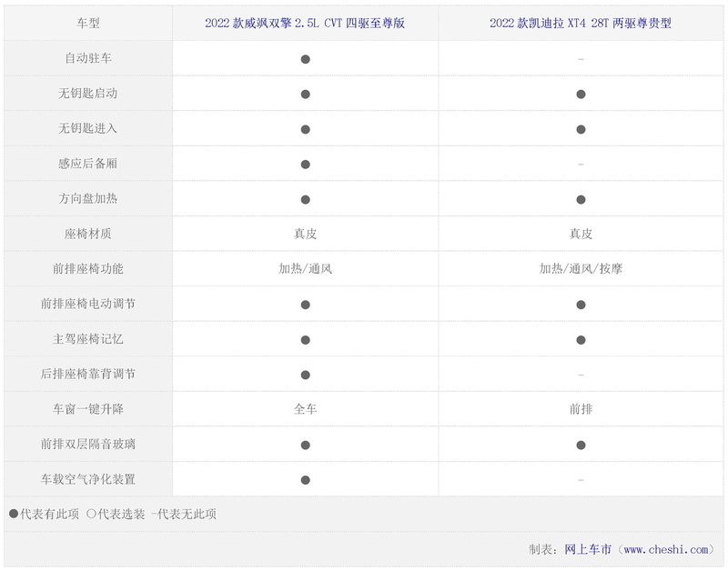Click the 车型 header cell
The image size is (728, 571).
click(x=88, y=24)
